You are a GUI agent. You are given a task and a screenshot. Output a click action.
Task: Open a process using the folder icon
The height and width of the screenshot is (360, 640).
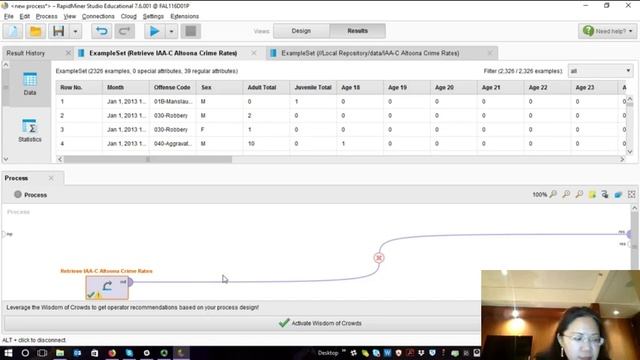coord(36,31)
